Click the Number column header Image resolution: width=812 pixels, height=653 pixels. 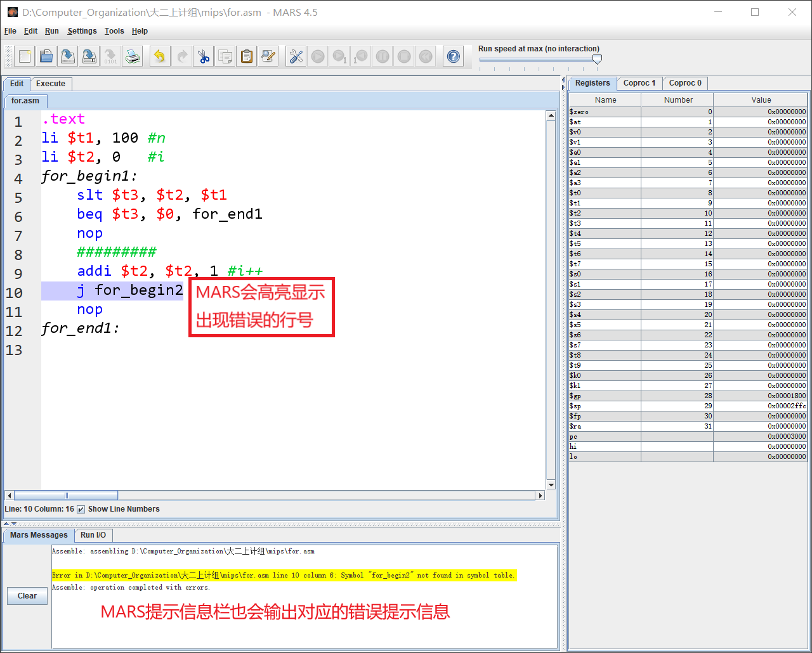(x=678, y=100)
